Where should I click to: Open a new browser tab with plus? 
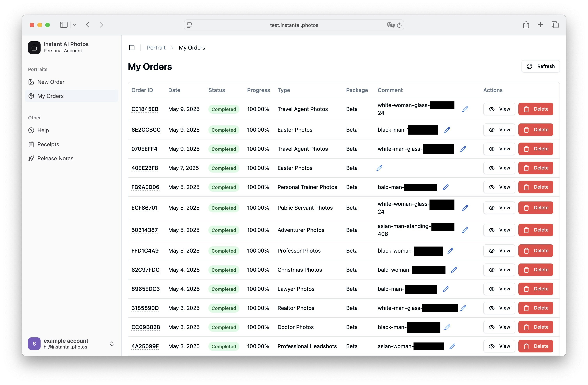point(540,25)
